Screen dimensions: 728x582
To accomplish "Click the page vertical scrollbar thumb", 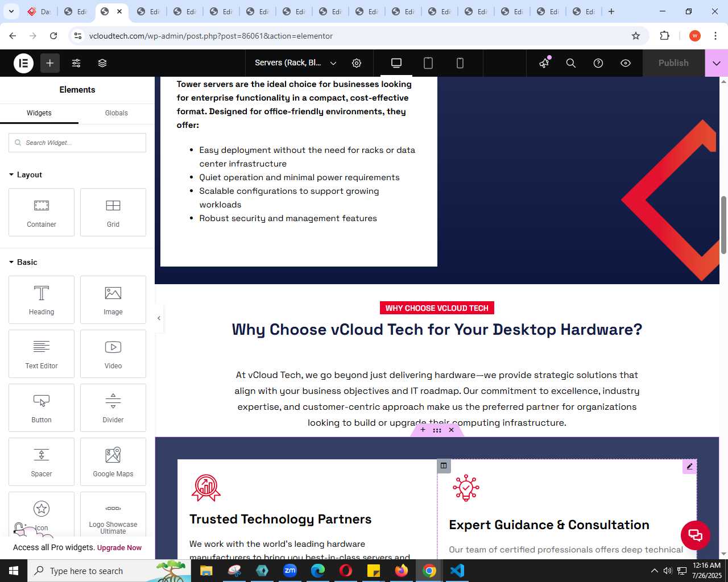I will point(723,225).
